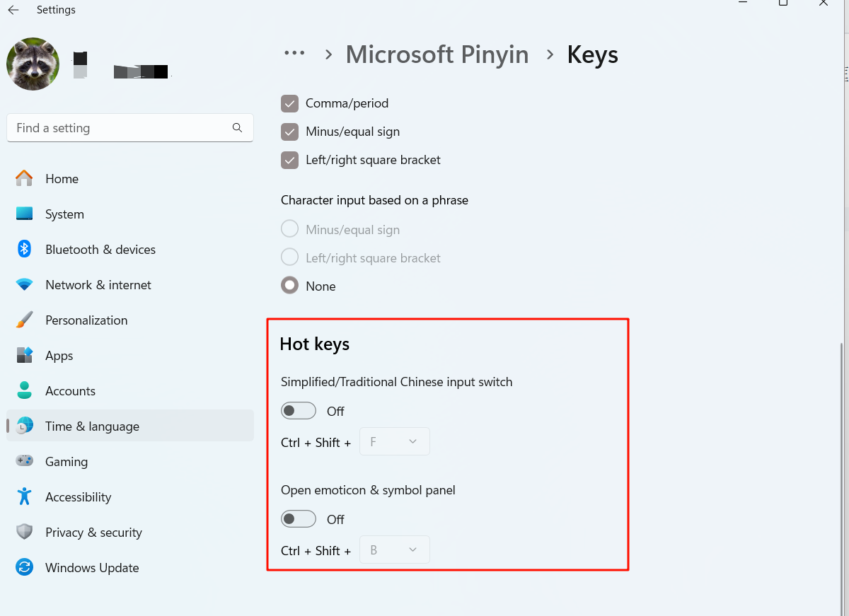Expand the breadcrumb ellipsis menu
Image resolution: width=849 pixels, height=616 pixels.
coord(294,54)
